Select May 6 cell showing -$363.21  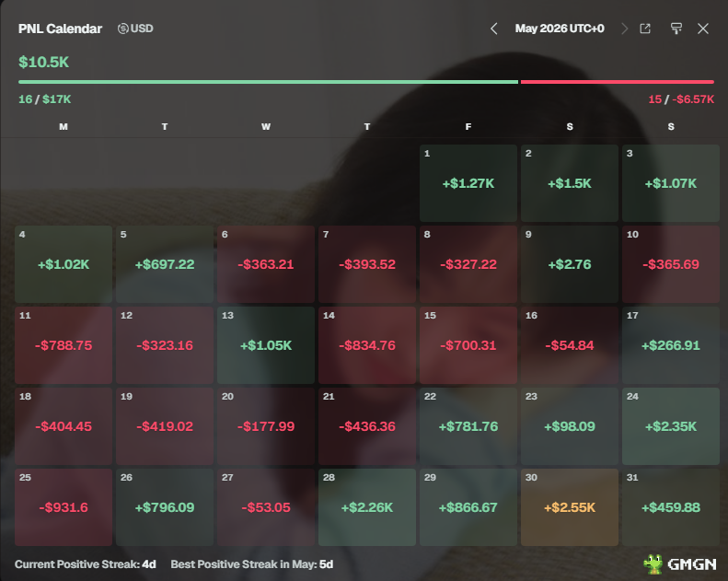click(266, 264)
